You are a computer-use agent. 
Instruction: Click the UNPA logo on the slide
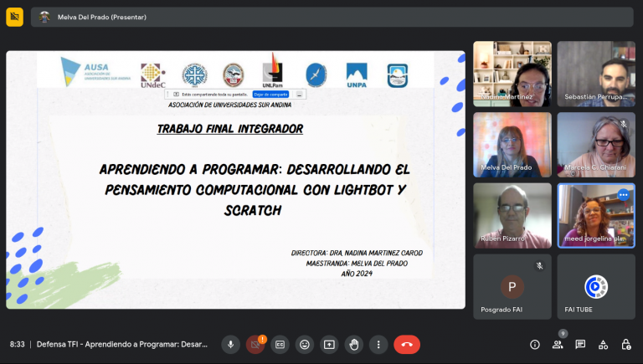(357, 75)
